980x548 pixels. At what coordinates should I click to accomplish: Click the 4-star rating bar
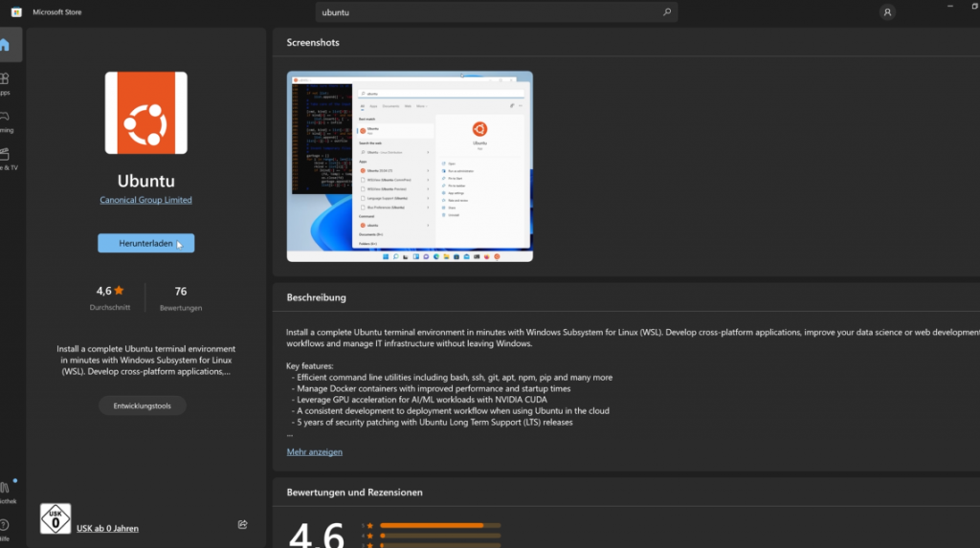(x=440, y=536)
